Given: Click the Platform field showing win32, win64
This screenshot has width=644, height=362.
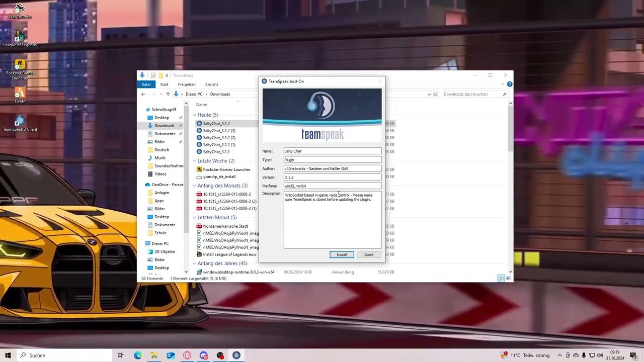Looking at the screenshot, I should pos(333,186).
